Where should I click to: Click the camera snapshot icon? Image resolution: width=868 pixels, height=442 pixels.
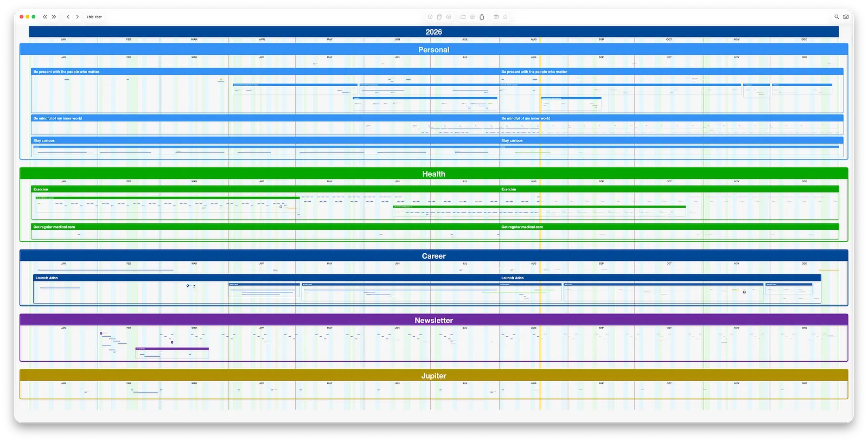(x=846, y=17)
